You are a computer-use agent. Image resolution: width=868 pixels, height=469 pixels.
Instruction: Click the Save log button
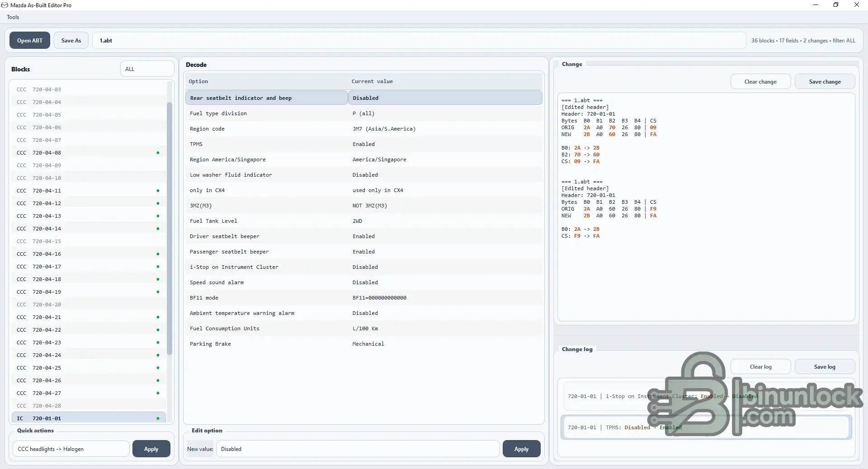(825, 367)
